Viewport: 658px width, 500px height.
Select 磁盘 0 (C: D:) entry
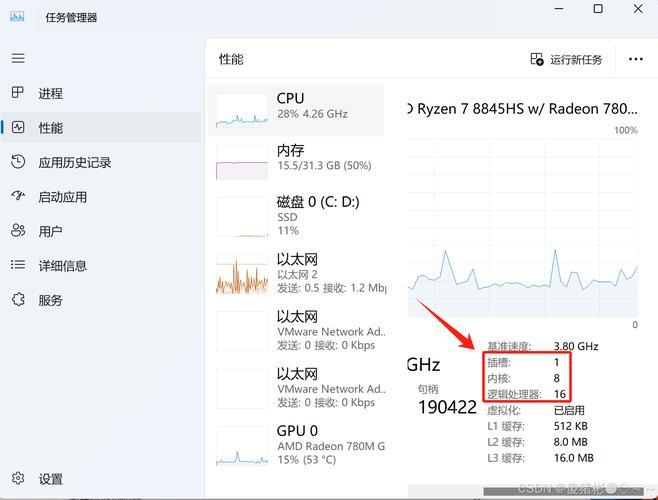[x=296, y=216]
